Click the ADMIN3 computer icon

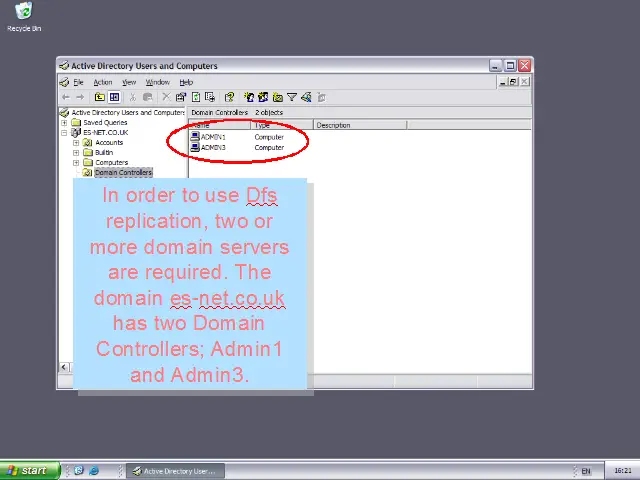pyautogui.click(x=195, y=147)
